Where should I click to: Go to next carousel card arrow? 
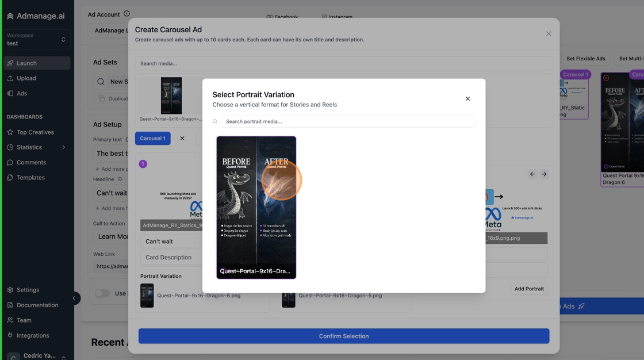click(x=544, y=174)
